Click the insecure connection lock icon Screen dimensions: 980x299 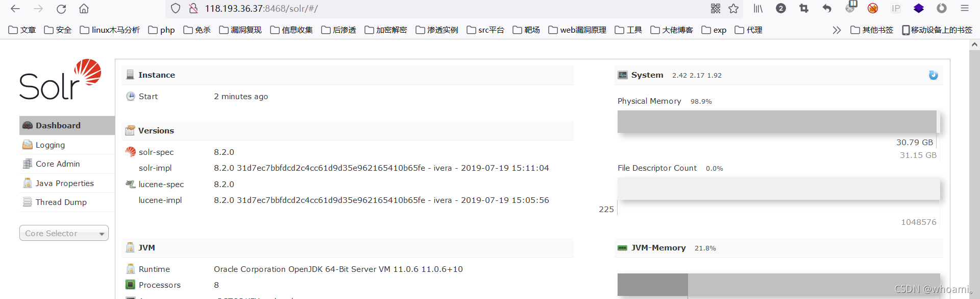coord(193,9)
